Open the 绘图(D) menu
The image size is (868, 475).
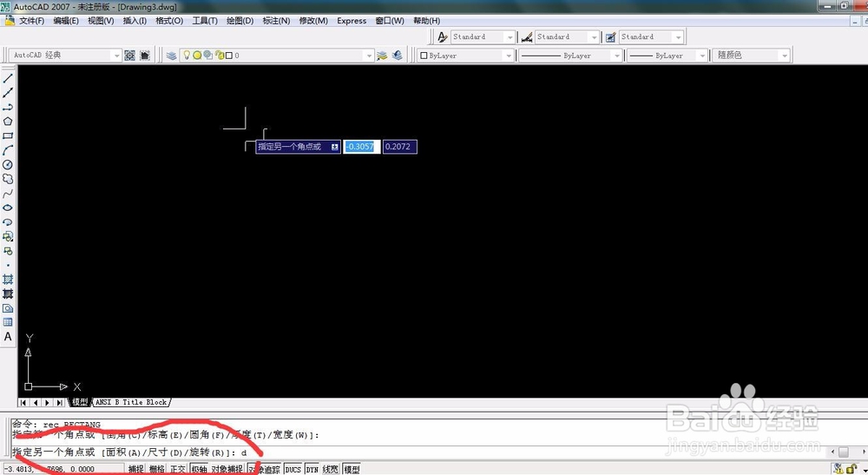click(240, 21)
